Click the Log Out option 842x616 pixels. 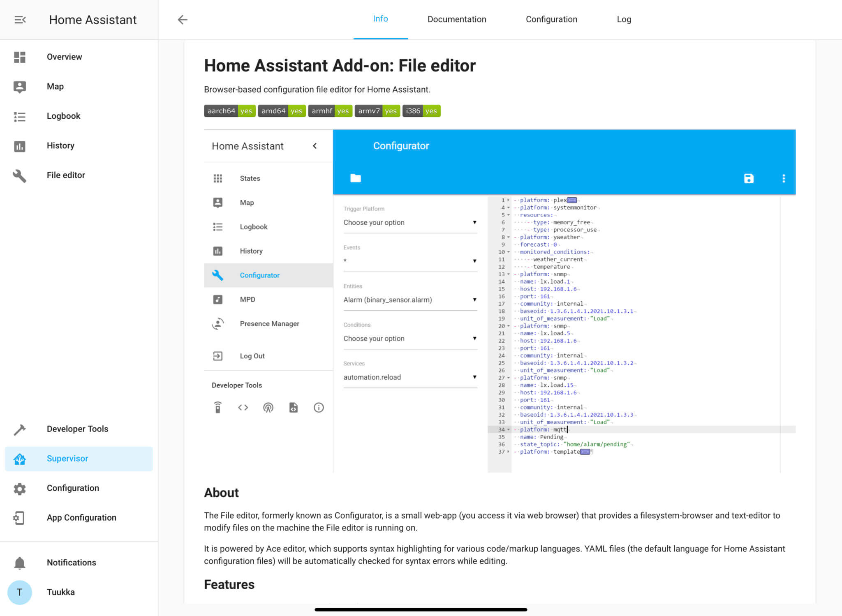252,356
